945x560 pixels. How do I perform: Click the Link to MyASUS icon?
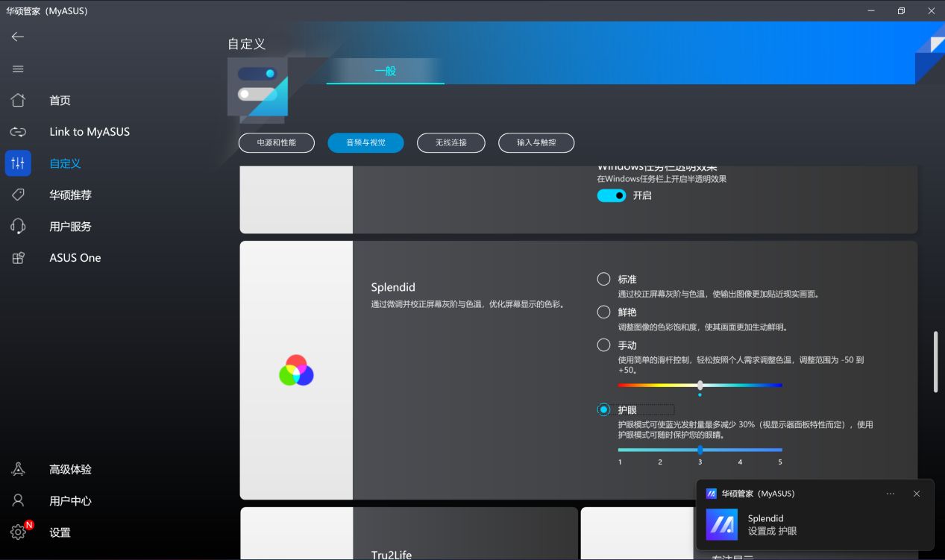click(x=18, y=132)
